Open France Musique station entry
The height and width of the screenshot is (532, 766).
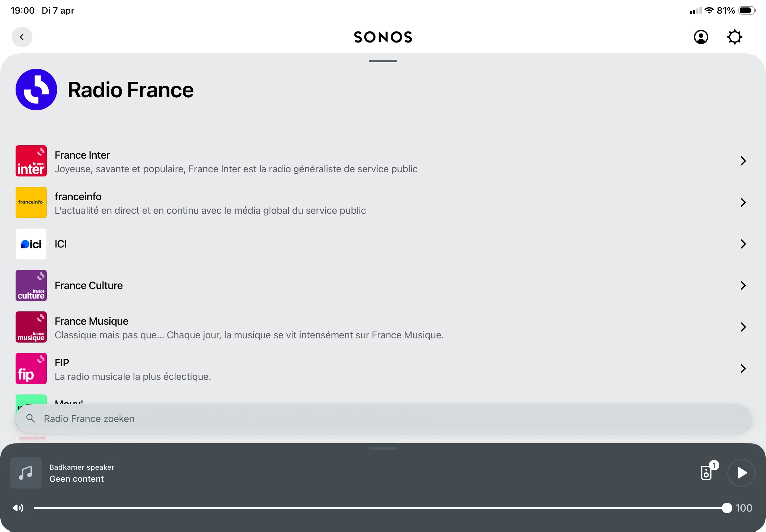[92, 321]
